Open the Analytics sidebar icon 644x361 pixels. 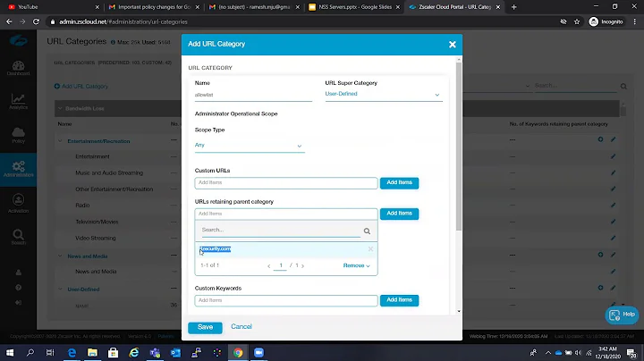click(18, 101)
